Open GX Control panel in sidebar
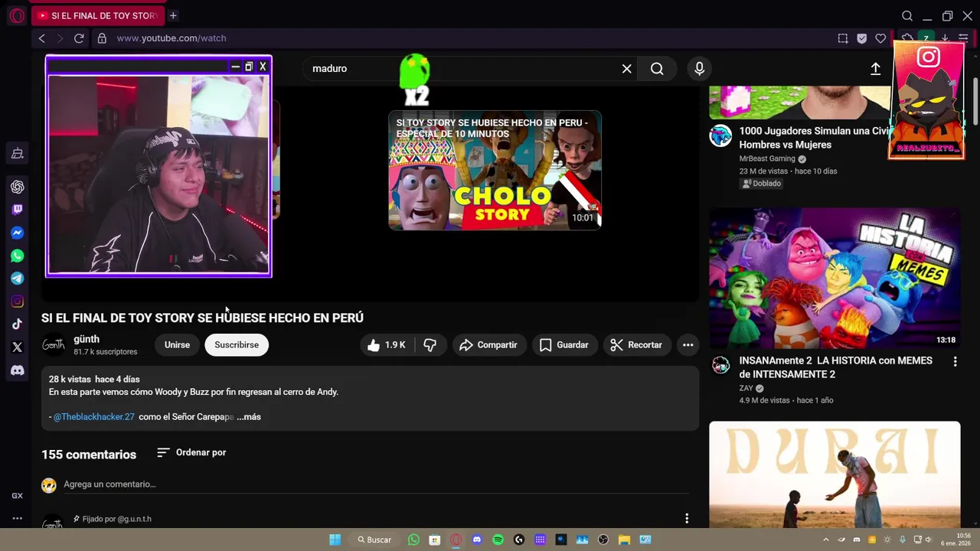 pos(17,496)
